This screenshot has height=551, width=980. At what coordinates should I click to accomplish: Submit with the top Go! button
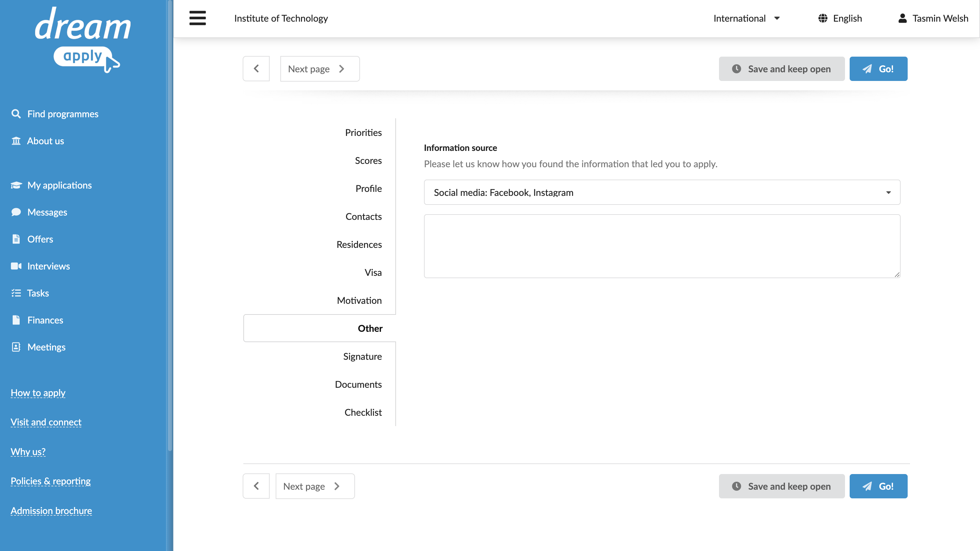pos(878,69)
